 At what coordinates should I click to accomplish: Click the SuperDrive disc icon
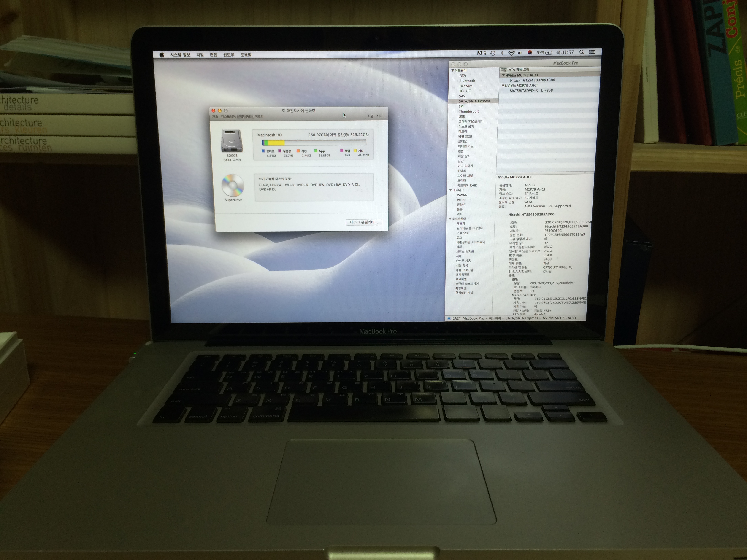(x=233, y=185)
